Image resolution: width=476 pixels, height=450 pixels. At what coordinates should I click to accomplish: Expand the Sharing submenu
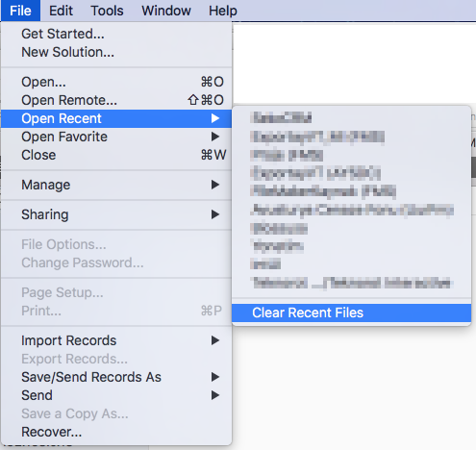pyautogui.click(x=116, y=214)
